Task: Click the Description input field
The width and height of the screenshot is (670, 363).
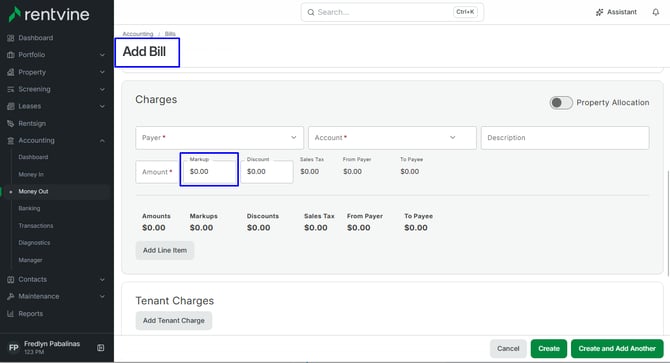Action: 565,138
